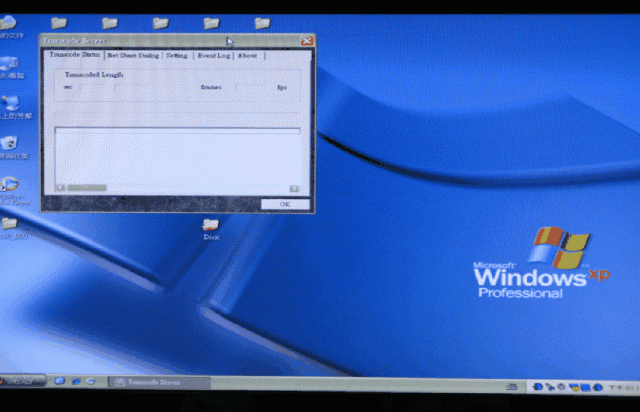640x412 pixels.
Task: Click the second system tray icon
Action: 550,387
